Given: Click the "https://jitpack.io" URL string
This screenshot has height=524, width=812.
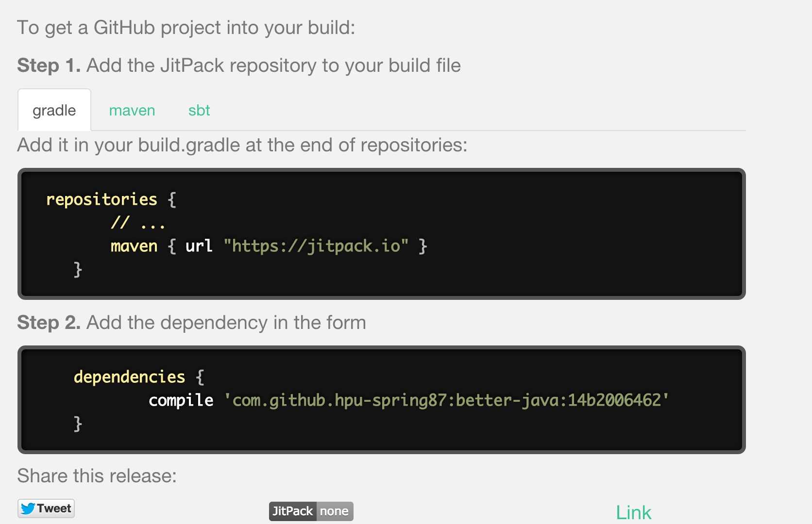Looking at the screenshot, I should (316, 246).
